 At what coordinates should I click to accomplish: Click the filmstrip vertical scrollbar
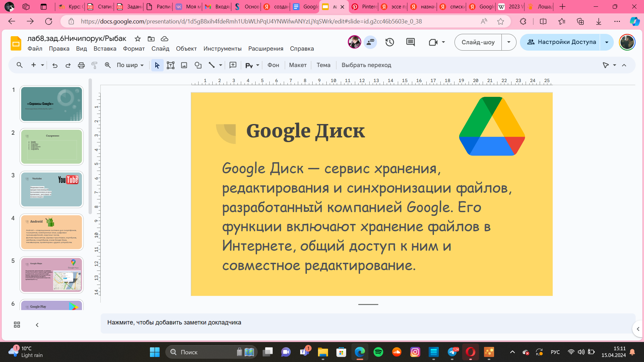pos(90,146)
